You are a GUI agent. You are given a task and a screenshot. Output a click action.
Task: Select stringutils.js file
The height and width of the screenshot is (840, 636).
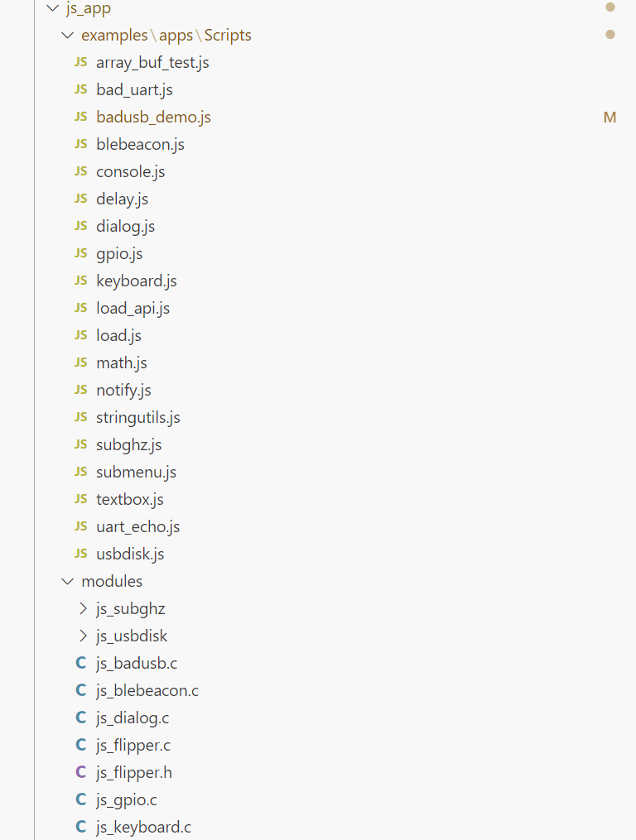coord(138,418)
